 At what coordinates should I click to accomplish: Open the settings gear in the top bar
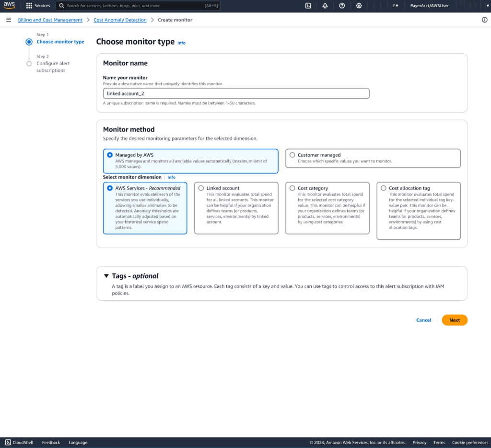(x=359, y=6)
